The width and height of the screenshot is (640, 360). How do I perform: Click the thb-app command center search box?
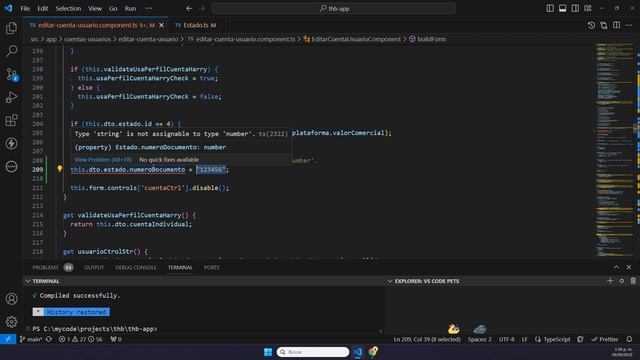coord(333,8)
